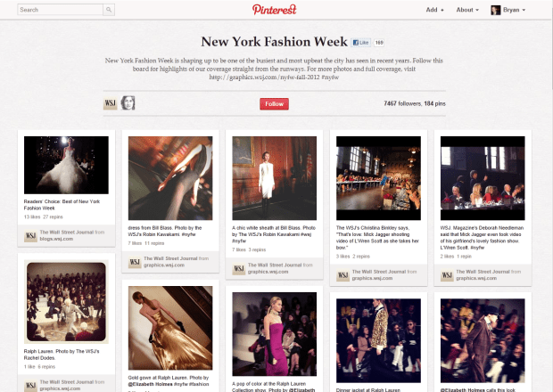Open the L'Wren Scott dining hall photo
The image size is (553, 392).
(x=378, y=178)
